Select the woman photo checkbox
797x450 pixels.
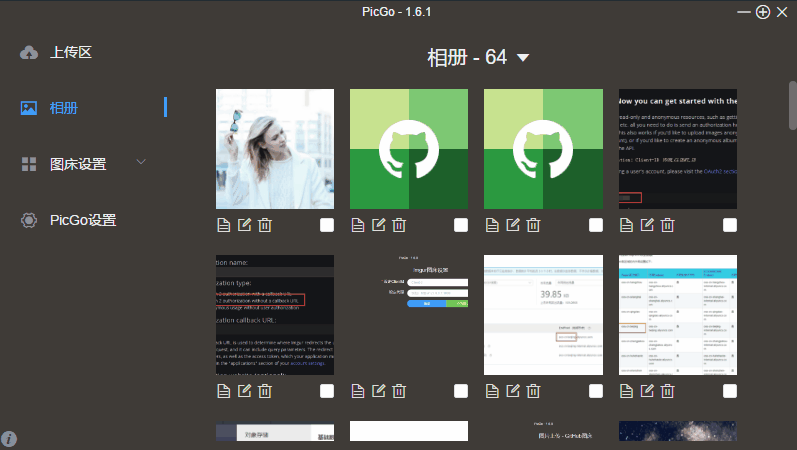(327, 225)
